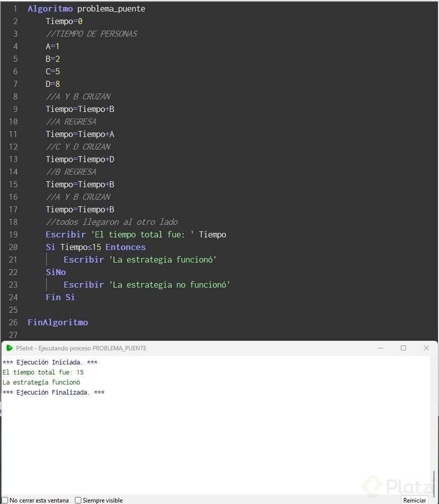Click the 'SiNo' keyword line
Image resolution: width=439 pixels, height=504 pixels.
point(56,272)
